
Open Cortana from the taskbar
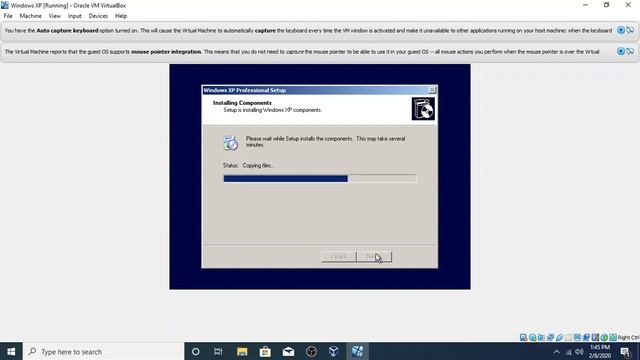click(x=196, y=351)
